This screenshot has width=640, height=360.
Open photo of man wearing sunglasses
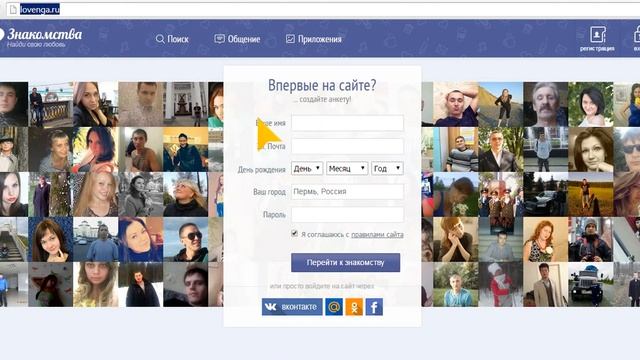tap(185, 239)
